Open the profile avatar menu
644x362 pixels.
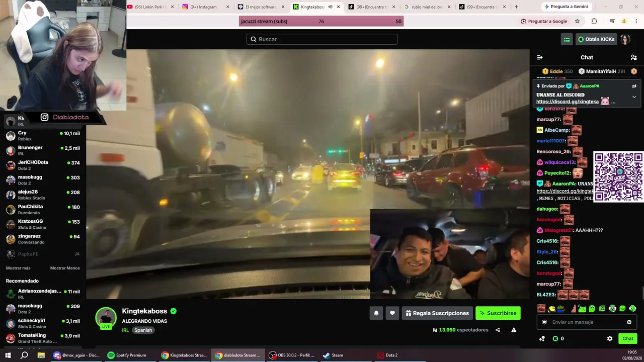tap(625, 39)
